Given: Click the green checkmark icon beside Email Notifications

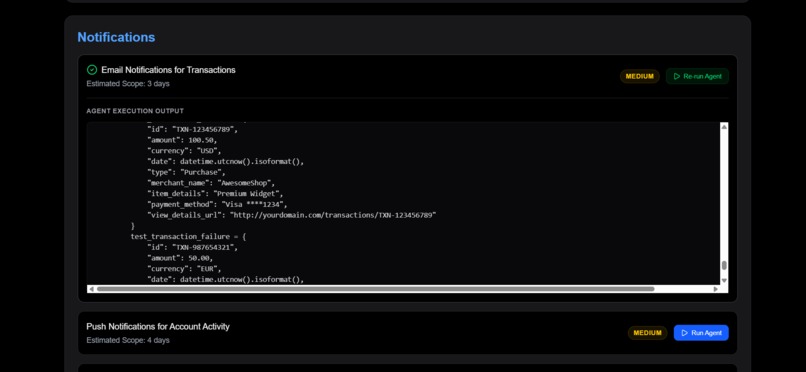Looking at the screenshot, I should [92, 70].
